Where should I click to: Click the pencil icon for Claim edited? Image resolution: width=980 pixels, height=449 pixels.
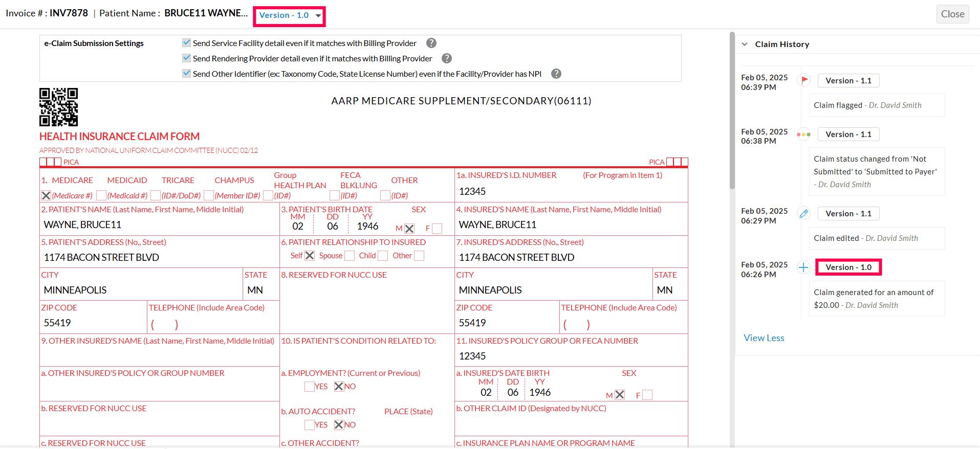(803, 214)
